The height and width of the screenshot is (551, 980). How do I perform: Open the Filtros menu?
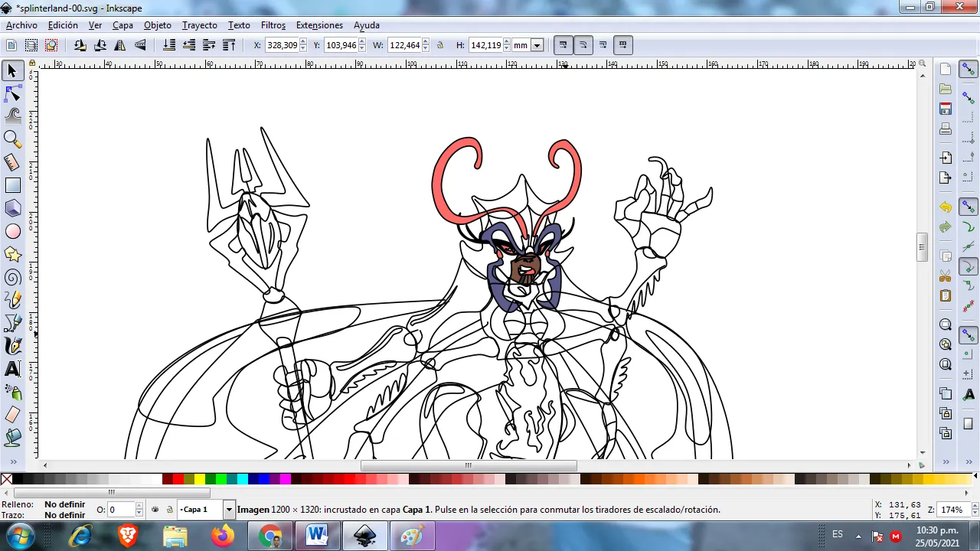[x=273, y=25]
